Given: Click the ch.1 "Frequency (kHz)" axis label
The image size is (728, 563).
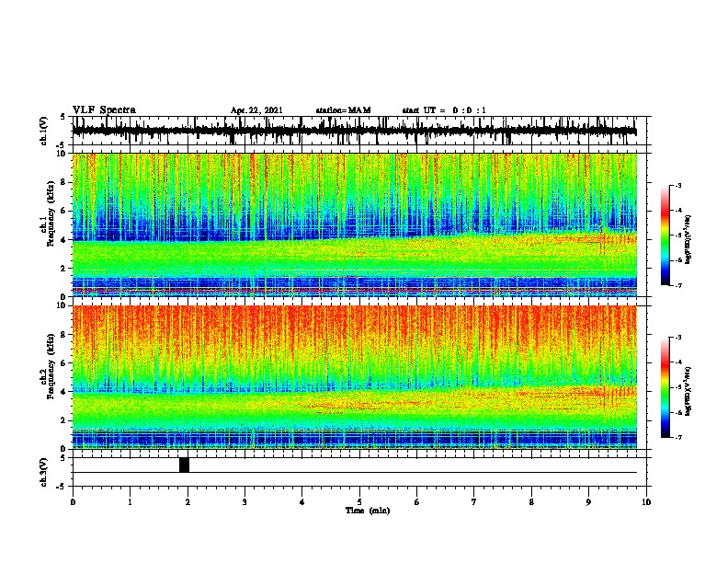Looking at the screenshot, I should pos(51,214).
